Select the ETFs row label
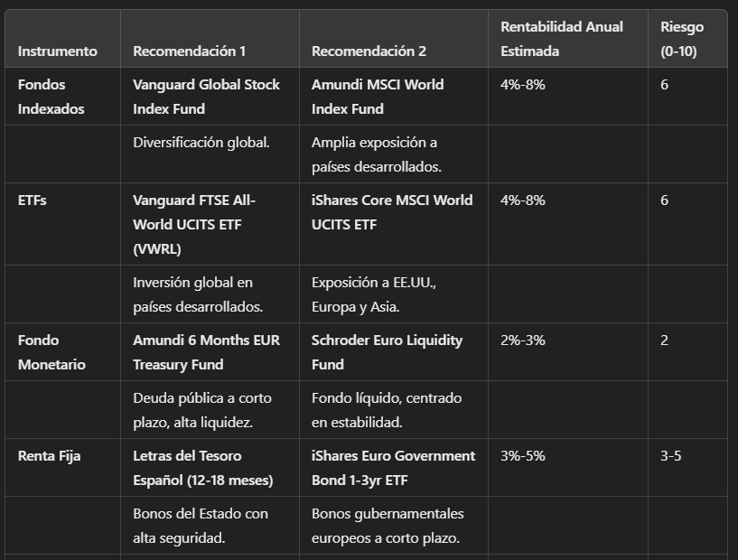The width and height of the screenshot is (738, 560). coord(32,200)
